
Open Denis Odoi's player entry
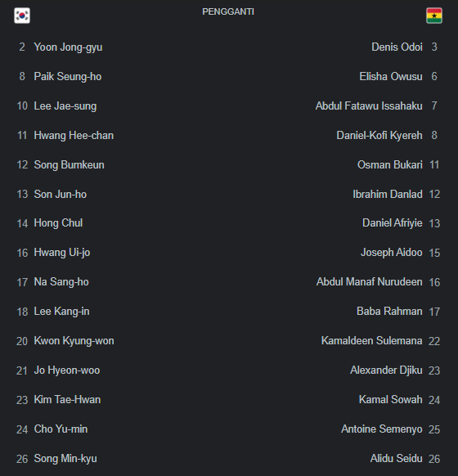[x=397, y=47]
